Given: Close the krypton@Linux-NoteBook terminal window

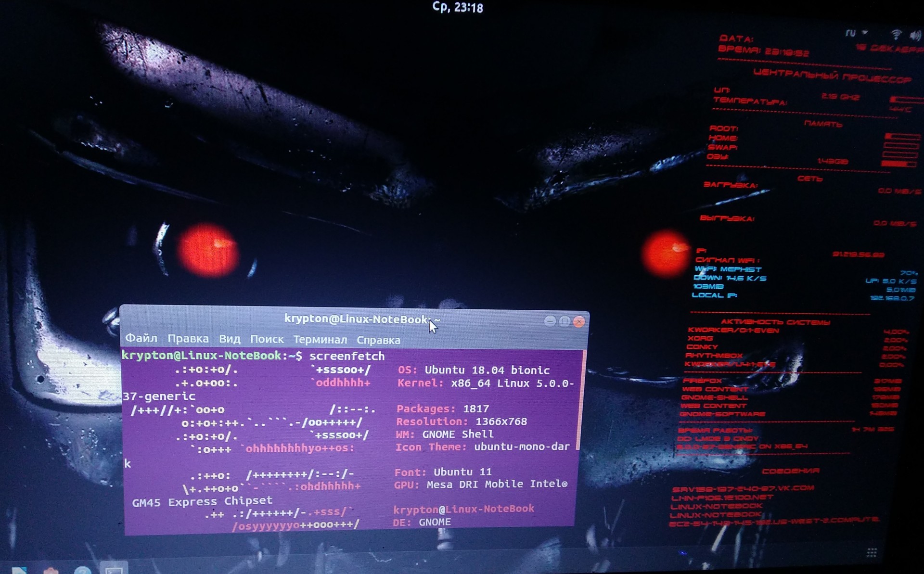Looking at the screenshot, I should pyautogui.click(x=579, y=321).
